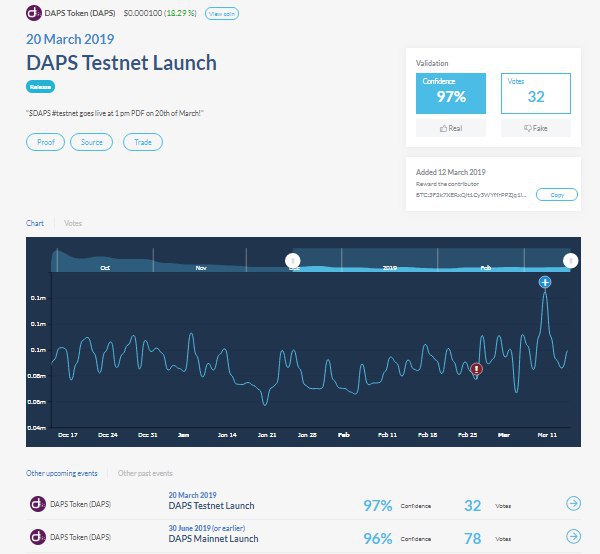The height and width of the screenshot is (554, 600).
Task: Switch to the Chart tab
Action: (x=35, y=223)
